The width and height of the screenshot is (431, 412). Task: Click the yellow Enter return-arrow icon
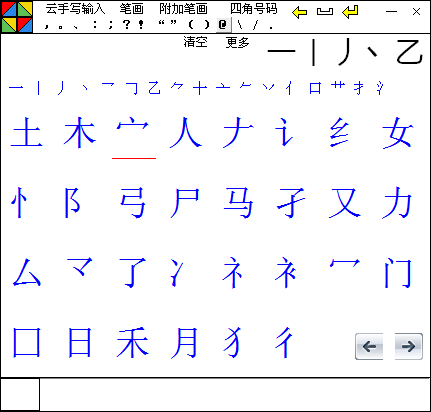click(x=350, y=12)
